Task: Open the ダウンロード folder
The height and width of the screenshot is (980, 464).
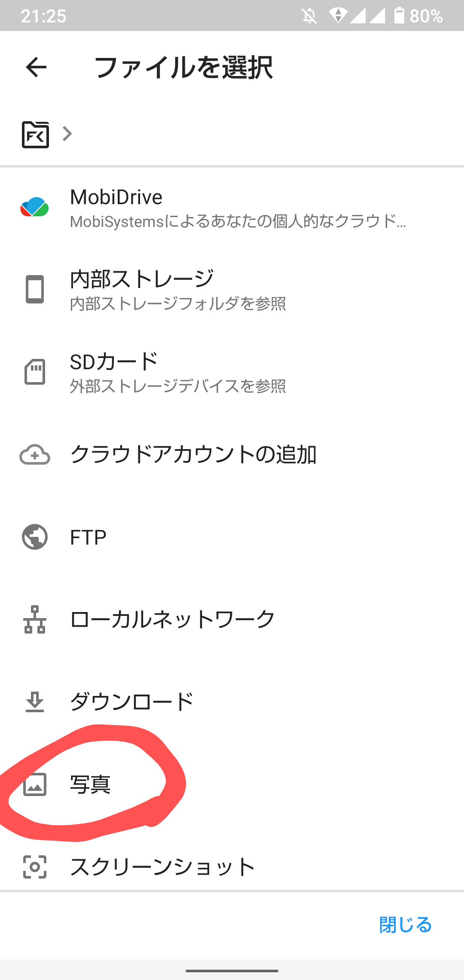Action: [132, 702]
